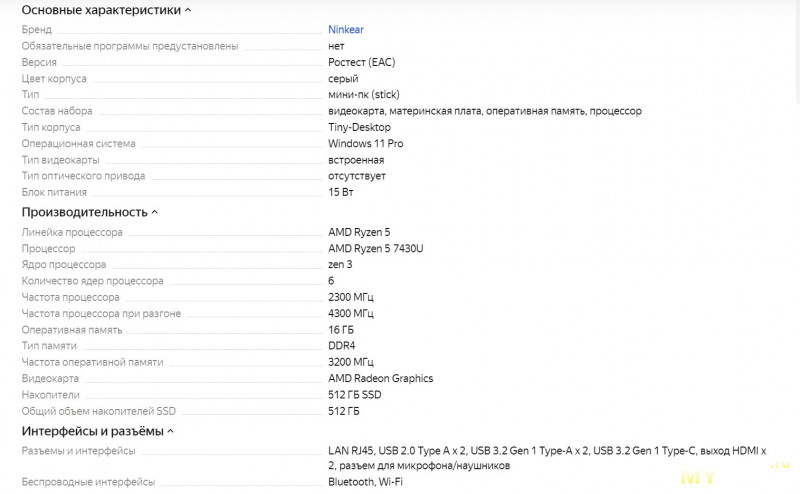Click the Разъемы и интерфейсы label
Screen dimensions: 800x494
[x=77, y=450]
